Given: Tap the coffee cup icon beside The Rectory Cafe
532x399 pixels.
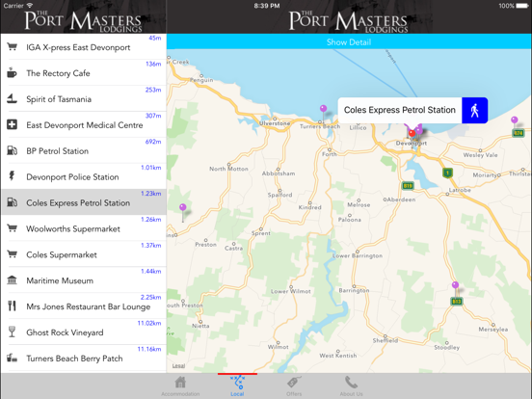Looking at the screenshot, I should pos(12,72).
